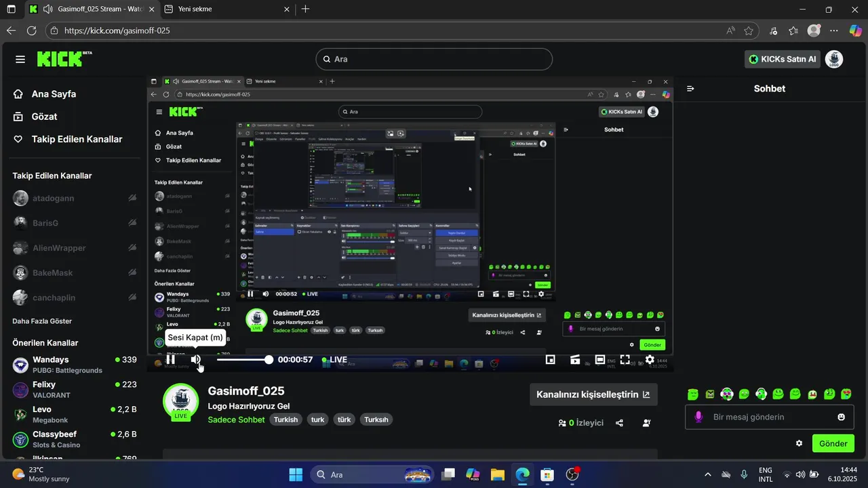
Task: Toggle the taskbar microphone icon
Action: click(744, 474)
